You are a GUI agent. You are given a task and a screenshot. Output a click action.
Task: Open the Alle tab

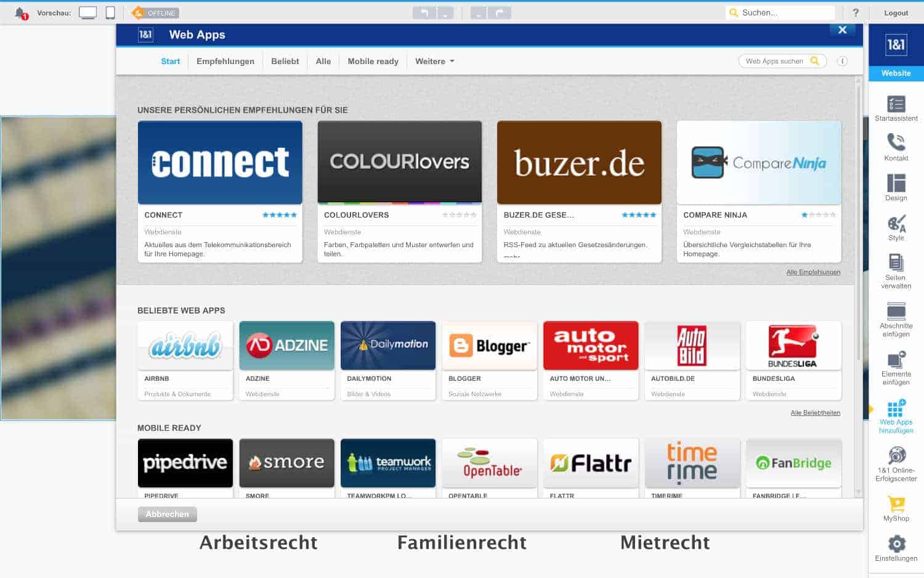coord(323,61)
